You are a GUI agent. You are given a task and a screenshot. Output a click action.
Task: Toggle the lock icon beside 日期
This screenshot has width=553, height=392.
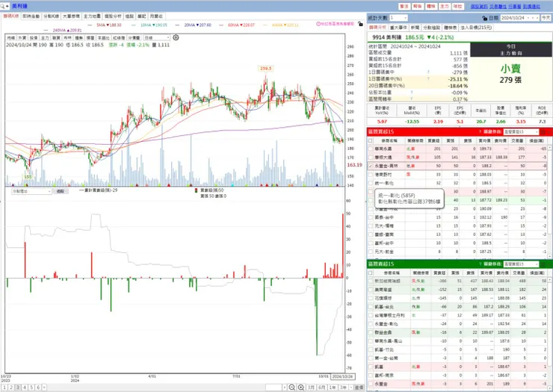(x=484, y=18)
